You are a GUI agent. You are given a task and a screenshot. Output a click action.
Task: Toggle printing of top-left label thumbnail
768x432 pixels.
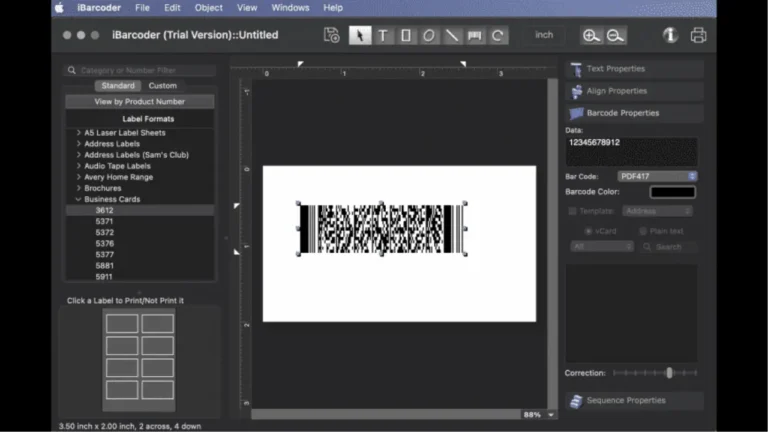coord(122,323)
